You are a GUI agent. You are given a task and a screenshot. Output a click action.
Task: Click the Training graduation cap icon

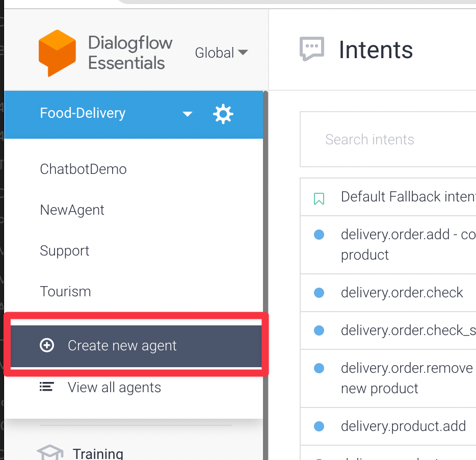coord(50,453)
